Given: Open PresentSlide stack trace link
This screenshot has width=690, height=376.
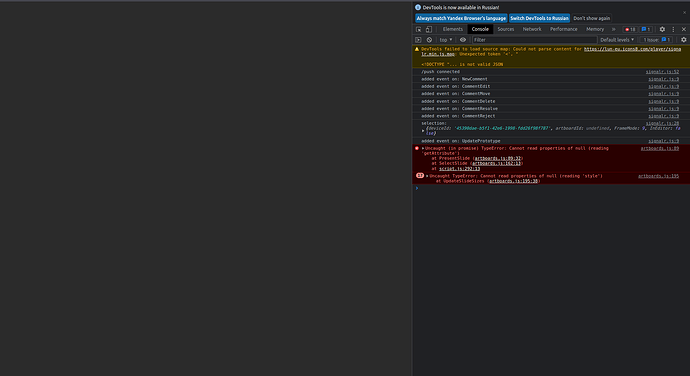Looking at the screenshot, I should tap(498, 158).
